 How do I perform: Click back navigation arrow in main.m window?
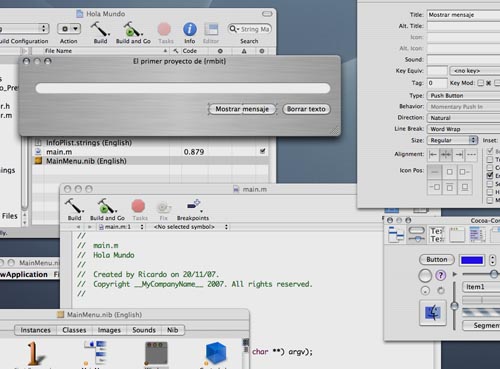pyautogui.click(x=78, y=227)
